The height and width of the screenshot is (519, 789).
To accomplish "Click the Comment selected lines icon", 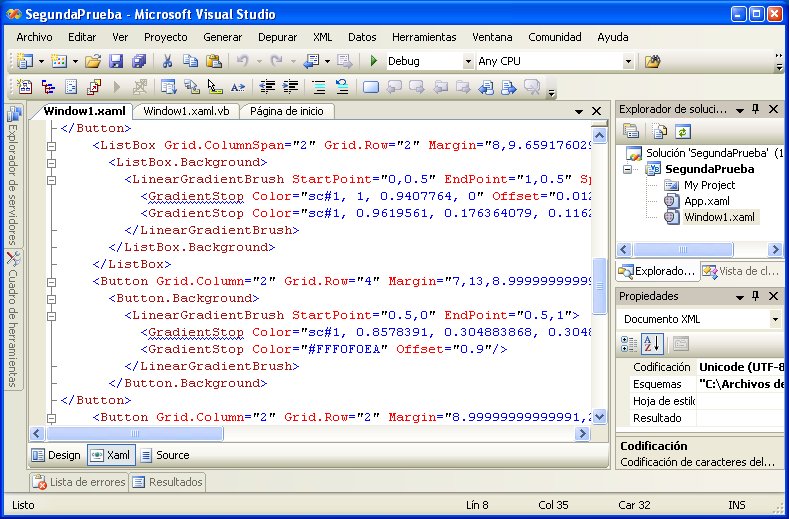I will point(319,87).
